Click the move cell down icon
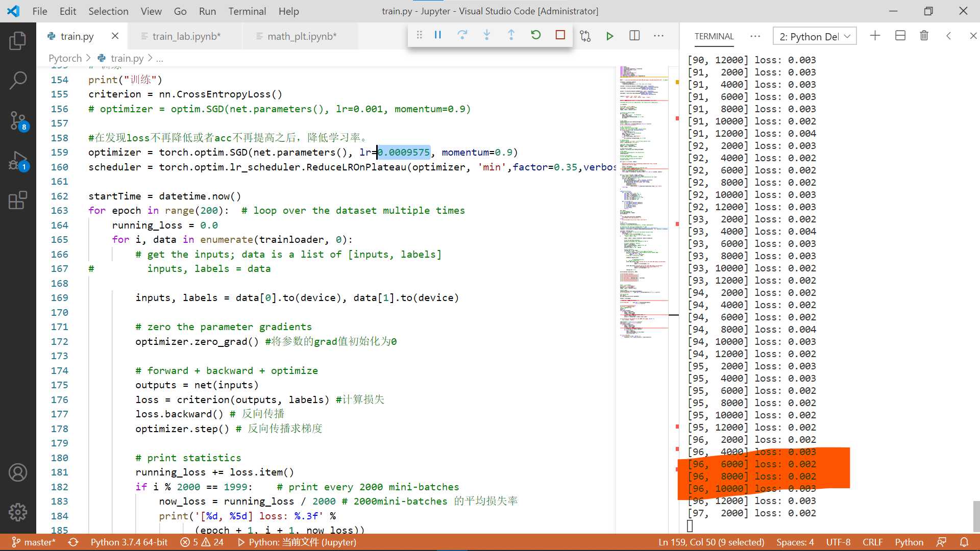This screenshot has width=980, height=551. point(486,35)
